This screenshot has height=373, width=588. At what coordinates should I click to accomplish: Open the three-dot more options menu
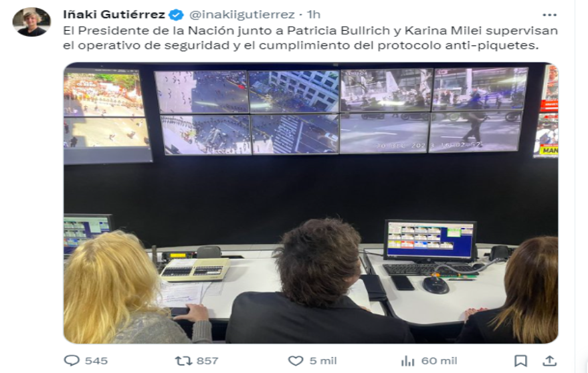[x=549, y=15]
